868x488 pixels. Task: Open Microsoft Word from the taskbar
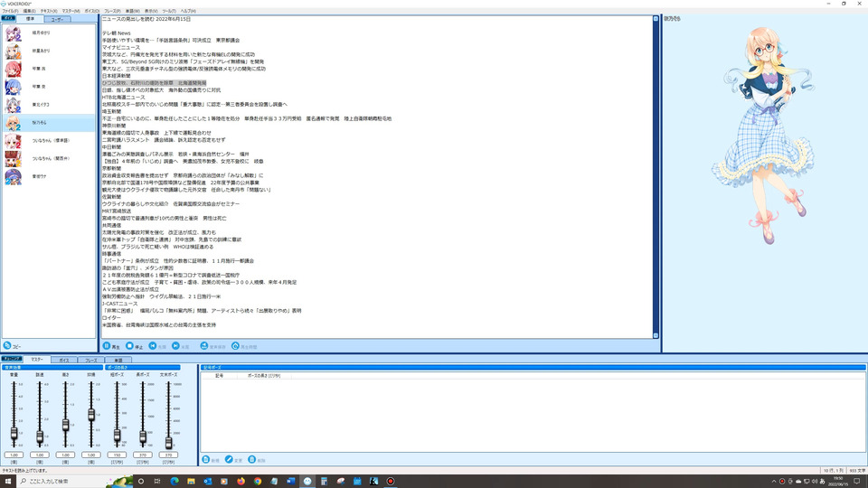point(290,482)
